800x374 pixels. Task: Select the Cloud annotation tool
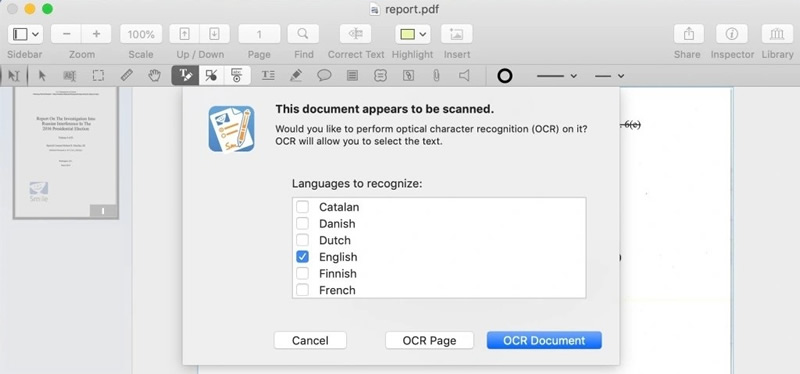point(380,76)
